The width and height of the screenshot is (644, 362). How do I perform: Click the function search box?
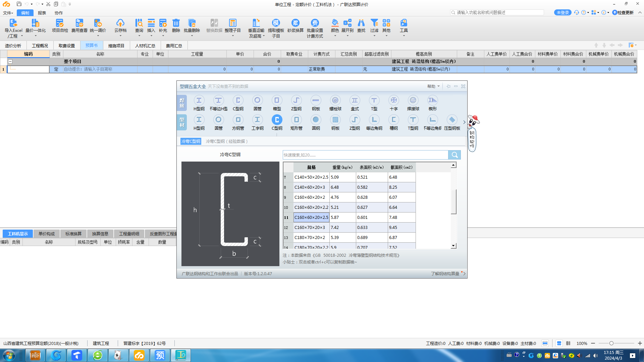pos(497,12)
